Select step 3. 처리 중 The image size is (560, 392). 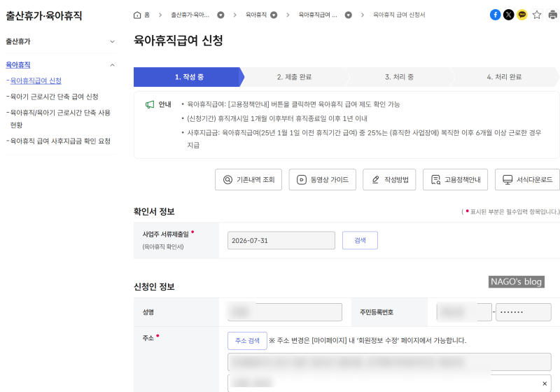tap(399, 77)
